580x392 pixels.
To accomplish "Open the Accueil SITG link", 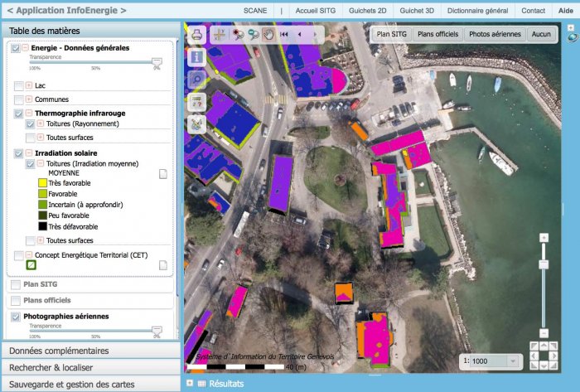I will [x=316, y=11].
